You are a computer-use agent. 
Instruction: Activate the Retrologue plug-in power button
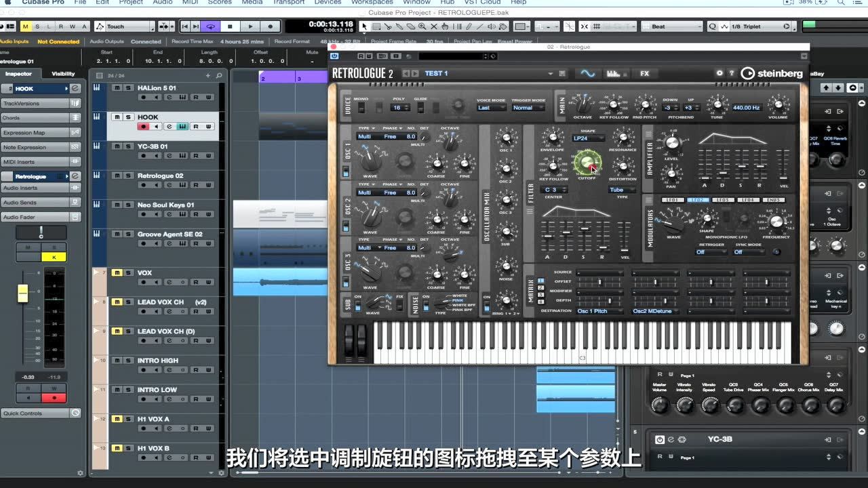coord(335,56)
